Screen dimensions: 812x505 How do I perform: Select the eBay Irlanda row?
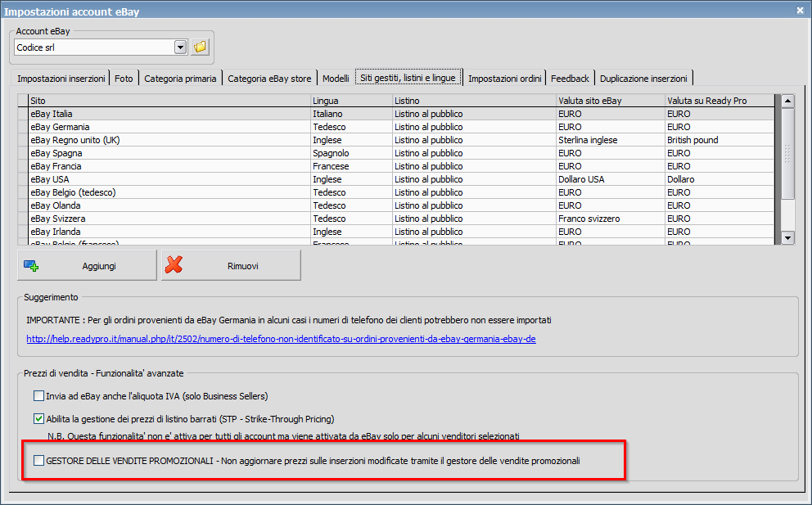396,232
